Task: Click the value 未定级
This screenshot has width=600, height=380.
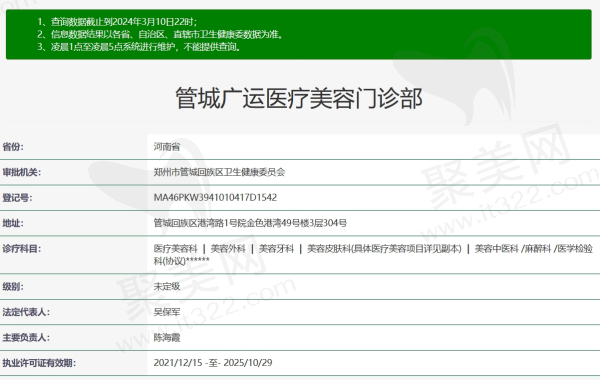Action: click(167, 287)
